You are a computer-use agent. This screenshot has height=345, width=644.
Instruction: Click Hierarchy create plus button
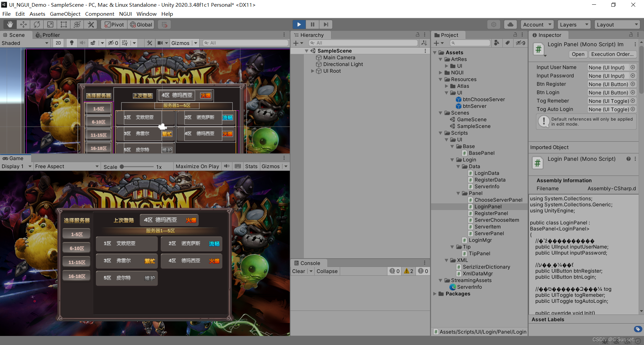tap(298, 43)
